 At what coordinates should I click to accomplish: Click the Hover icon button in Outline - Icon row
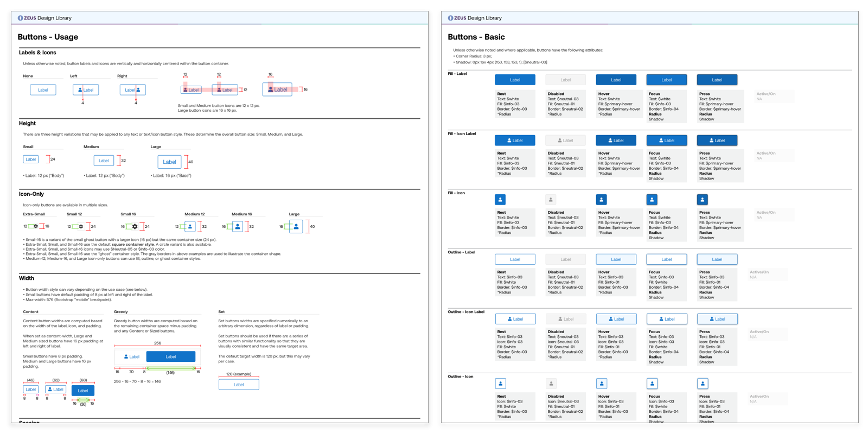[602, 384]
